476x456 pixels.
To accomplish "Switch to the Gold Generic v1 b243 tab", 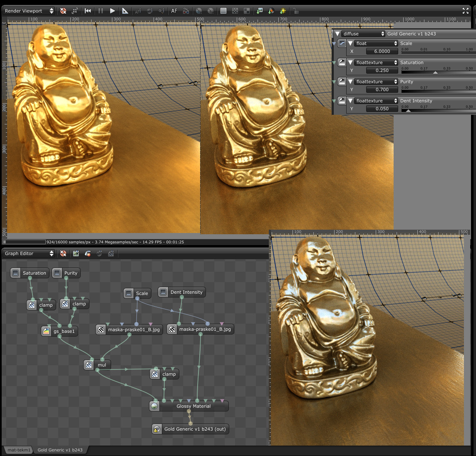I will pyautogui.click(x=60, y=450).
